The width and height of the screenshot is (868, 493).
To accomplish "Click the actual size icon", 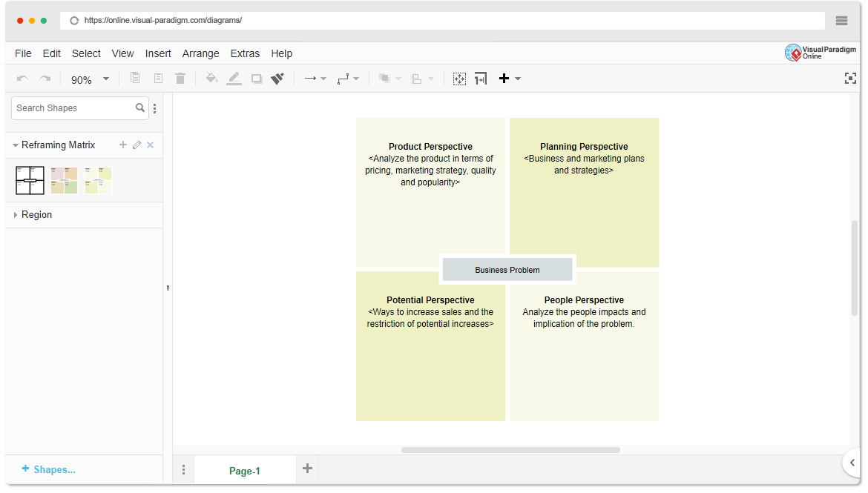I will [481, 79].
